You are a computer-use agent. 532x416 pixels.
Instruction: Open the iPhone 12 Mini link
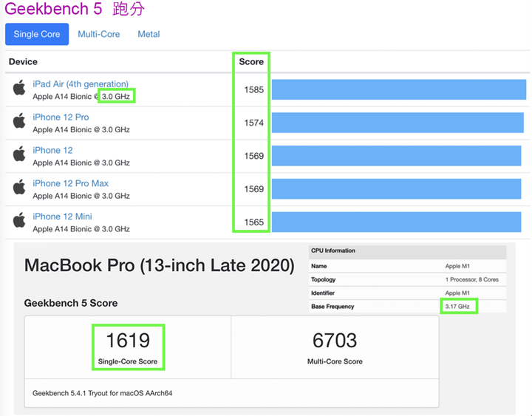[x=62, y=216]
